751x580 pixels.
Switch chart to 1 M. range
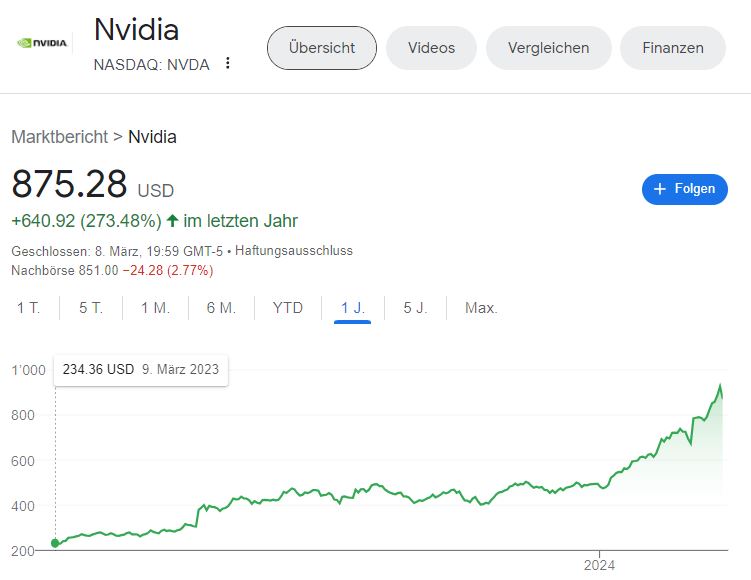click(x=155, y=307)
